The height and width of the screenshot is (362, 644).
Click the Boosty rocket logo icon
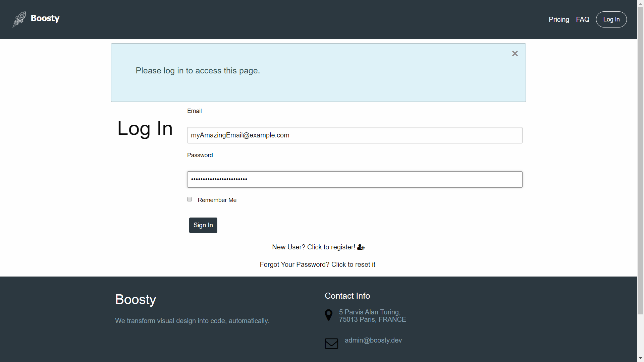click(19, 19)
